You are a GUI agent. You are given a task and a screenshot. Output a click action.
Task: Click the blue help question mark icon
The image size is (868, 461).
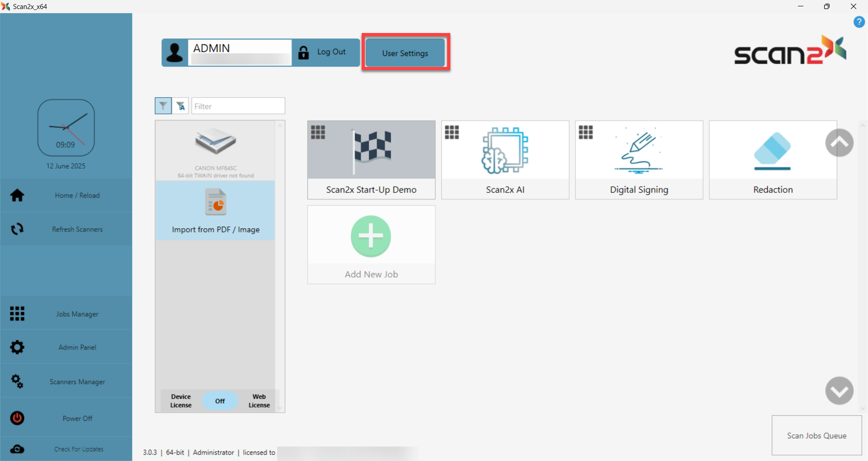[859, 22]
